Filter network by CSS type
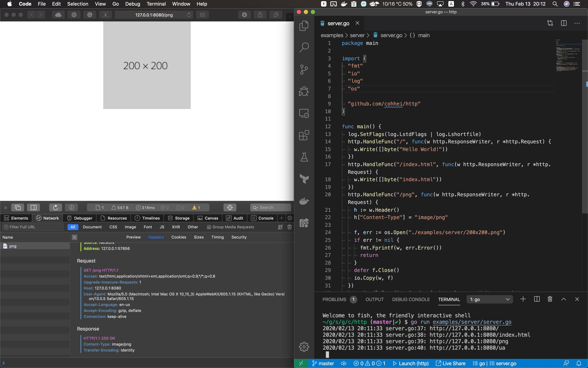The width and height of the screenshot is (588, 368). coord(113,227)
